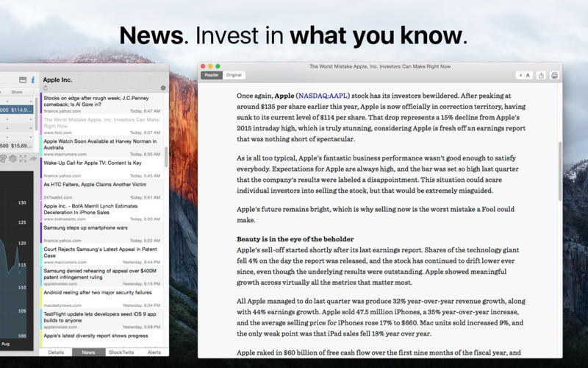The image size is (588, 368).
Task: Open 'Court Rejects Samsung's Latest Appeal' story
Action: click(101, 255)
